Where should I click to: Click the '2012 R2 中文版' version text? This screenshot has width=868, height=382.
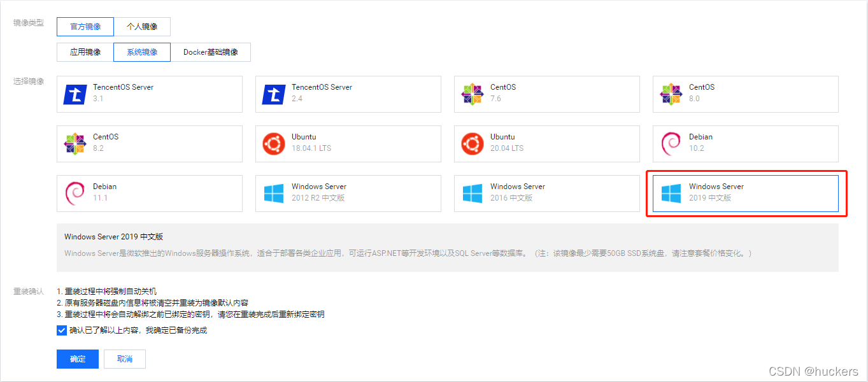(318, 198)
